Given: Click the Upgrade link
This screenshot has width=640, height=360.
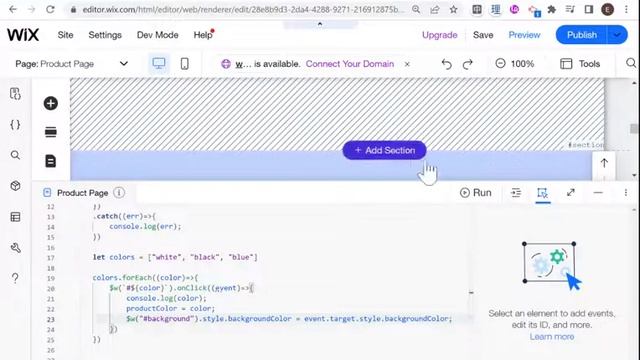Looking at the screenshot, I should click(x=440, y=35).
